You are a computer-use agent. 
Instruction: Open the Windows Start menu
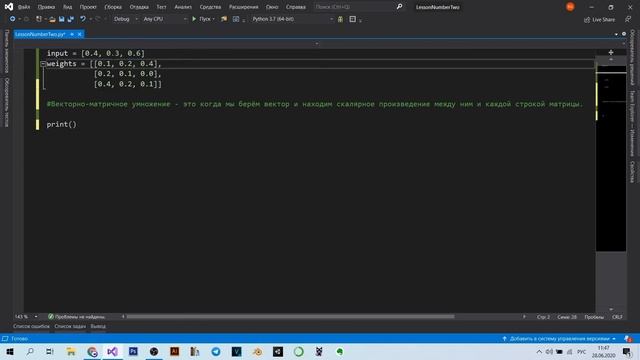tap(10, 351)
